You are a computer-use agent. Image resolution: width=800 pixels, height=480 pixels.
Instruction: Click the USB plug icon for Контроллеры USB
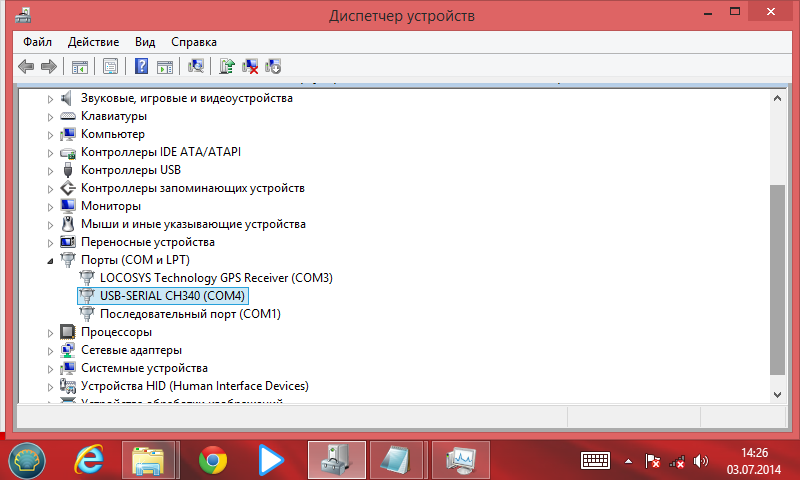click(x=67, y=170)
